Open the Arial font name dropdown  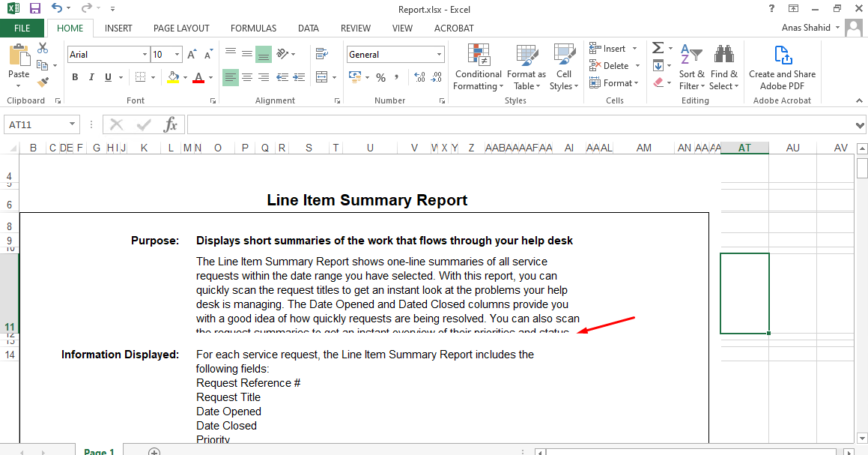click(145, 55)
